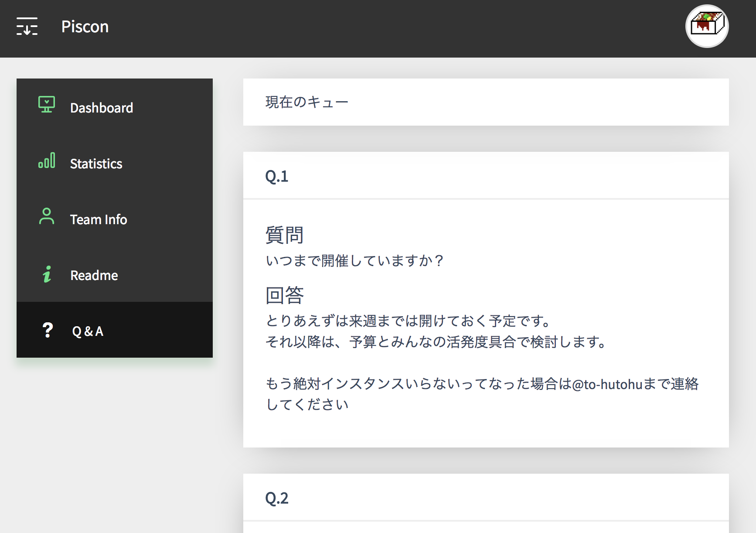Open the Dashboard menu label
Screen dimensions: 756x533
(x=102, y=108)
